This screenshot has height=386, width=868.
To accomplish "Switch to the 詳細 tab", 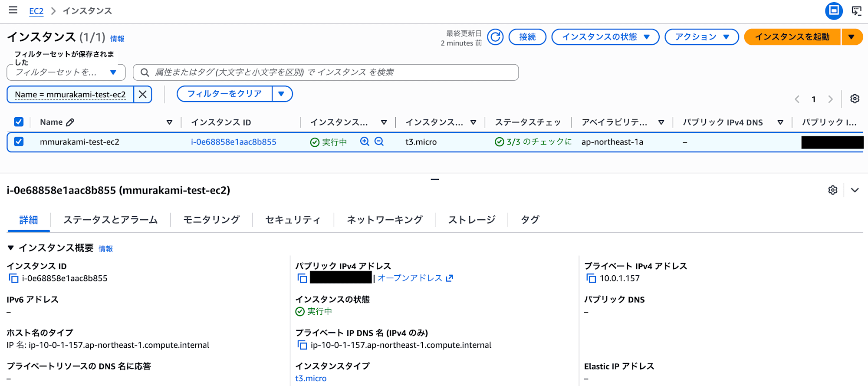I will (x=29, y=220).
